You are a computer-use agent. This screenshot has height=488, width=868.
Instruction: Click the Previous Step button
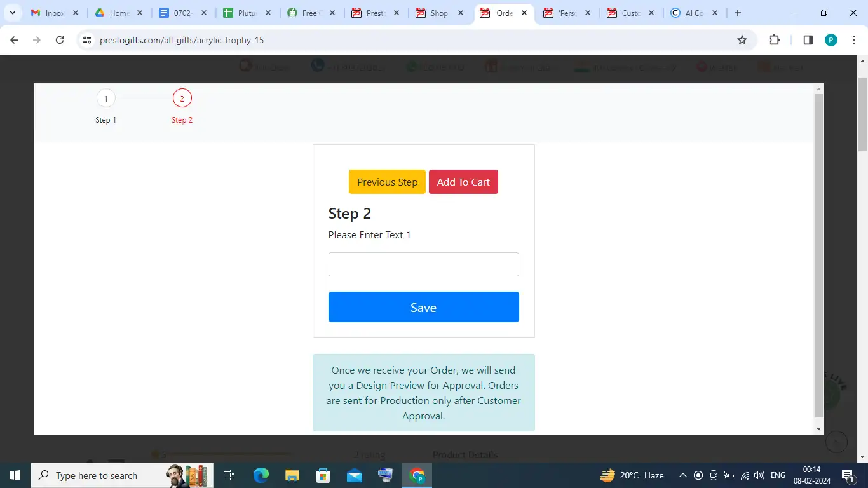click(387, 182)
